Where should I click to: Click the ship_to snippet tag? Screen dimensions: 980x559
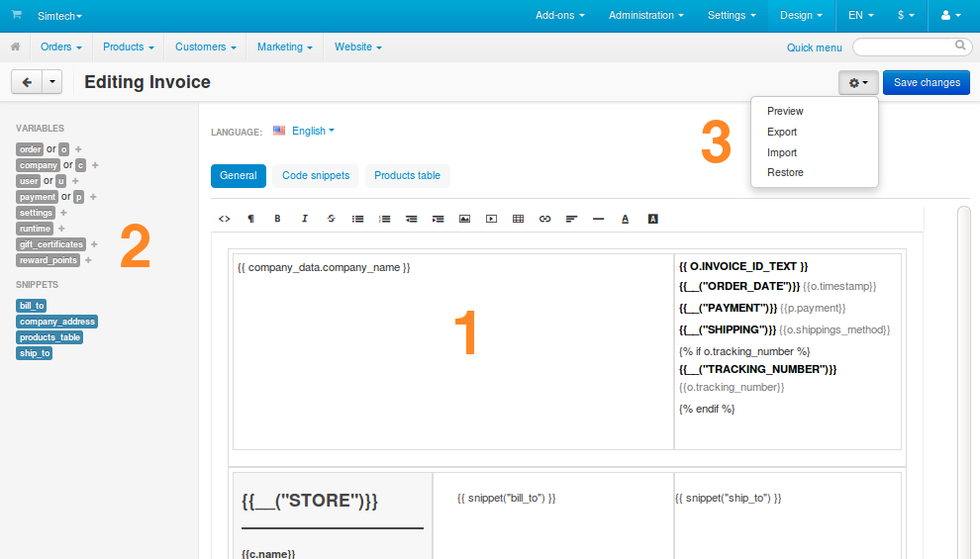35,353
